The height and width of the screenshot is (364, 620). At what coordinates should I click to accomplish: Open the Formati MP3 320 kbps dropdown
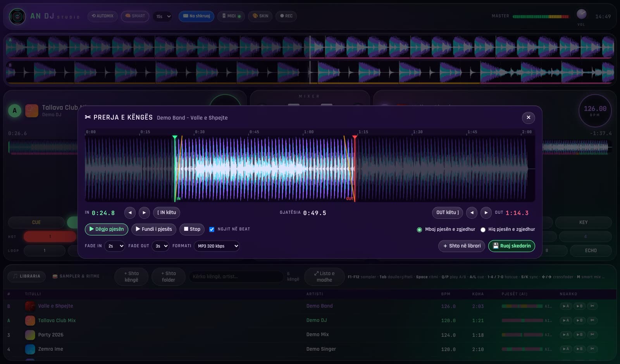click(217, 246)
